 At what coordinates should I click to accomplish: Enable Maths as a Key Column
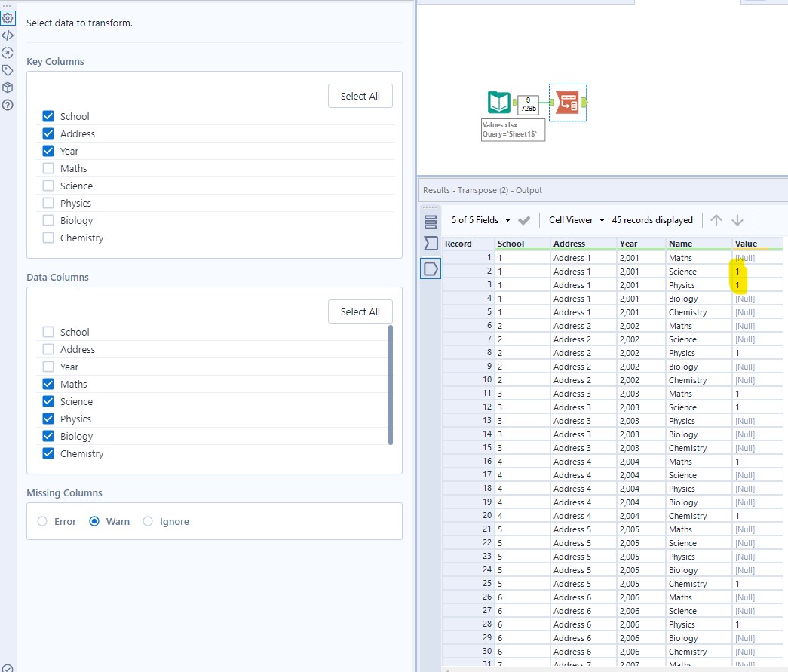(48, 168)
